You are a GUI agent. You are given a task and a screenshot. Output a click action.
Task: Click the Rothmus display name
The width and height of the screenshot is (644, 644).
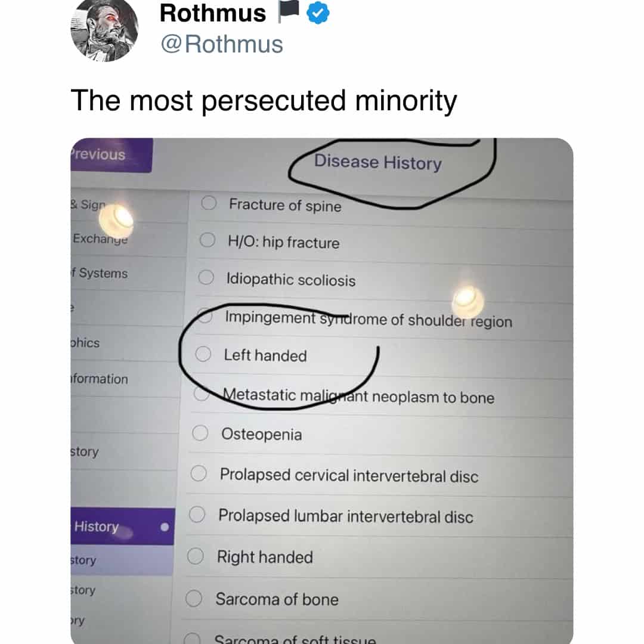click(x=212, y=13)
